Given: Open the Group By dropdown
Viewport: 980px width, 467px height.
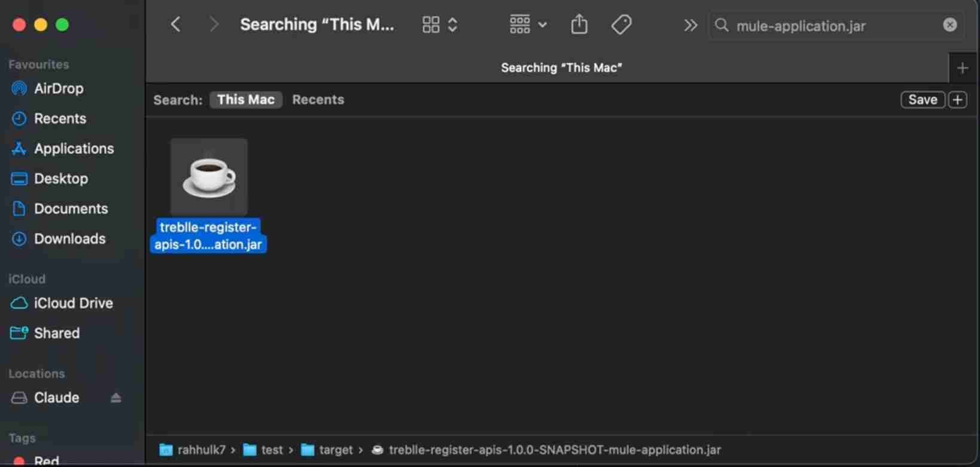Looking at the screenshot, I should pos(528,25).
